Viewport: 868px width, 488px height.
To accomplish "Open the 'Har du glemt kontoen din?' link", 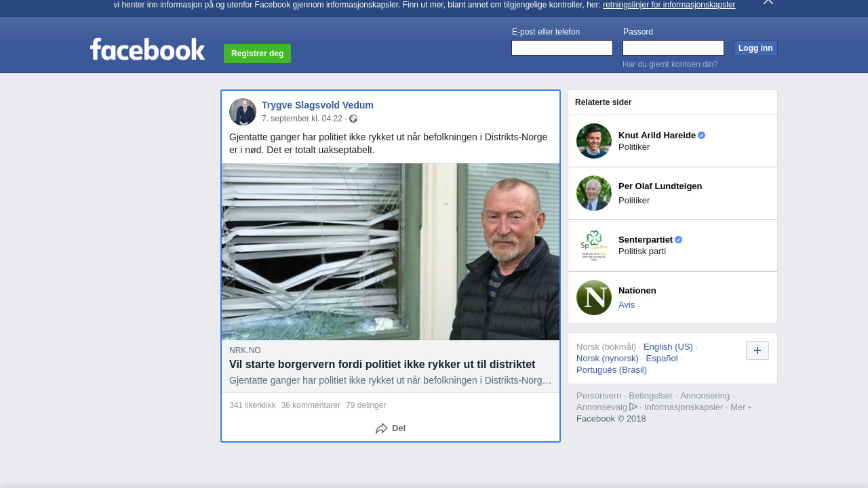I will 670,64.
